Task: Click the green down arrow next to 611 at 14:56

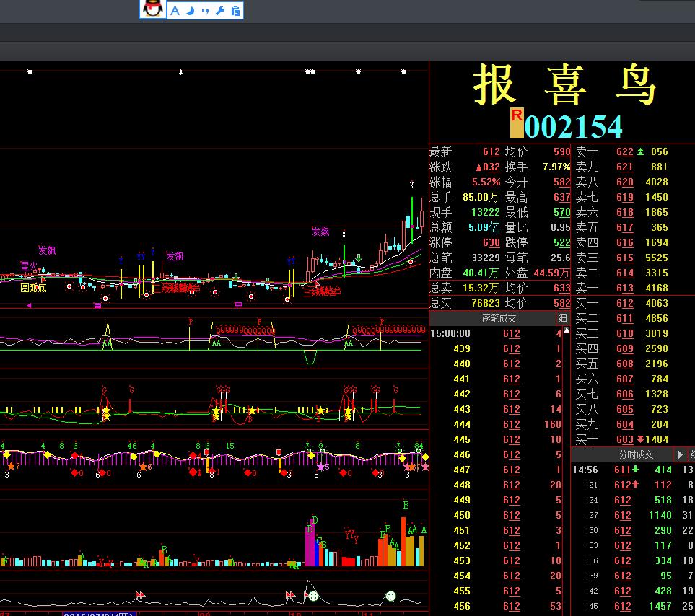Action: (636, 470)
